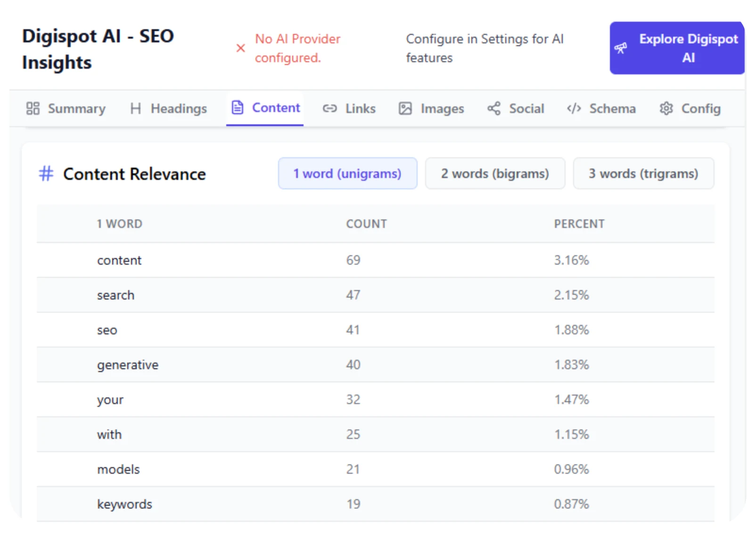This screenshot has width=756, height=534.
Task: Click the 'No AI Provider configured.' message
Action: 297,49
